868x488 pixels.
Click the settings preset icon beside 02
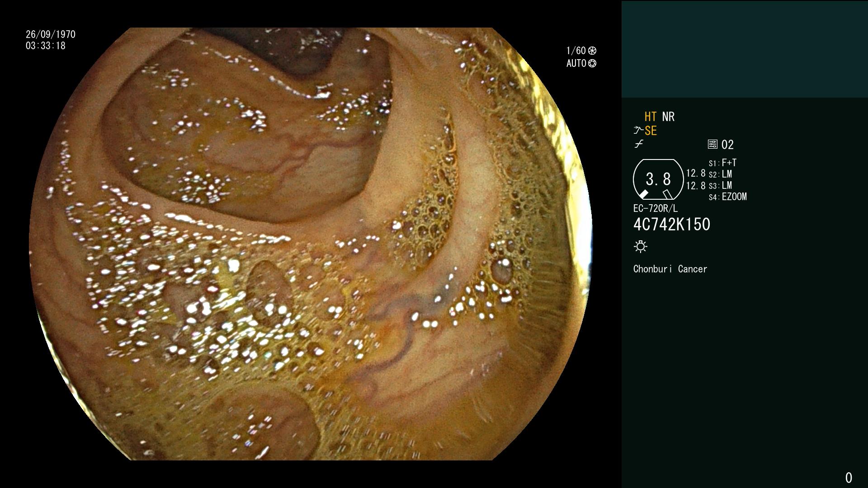712,144
